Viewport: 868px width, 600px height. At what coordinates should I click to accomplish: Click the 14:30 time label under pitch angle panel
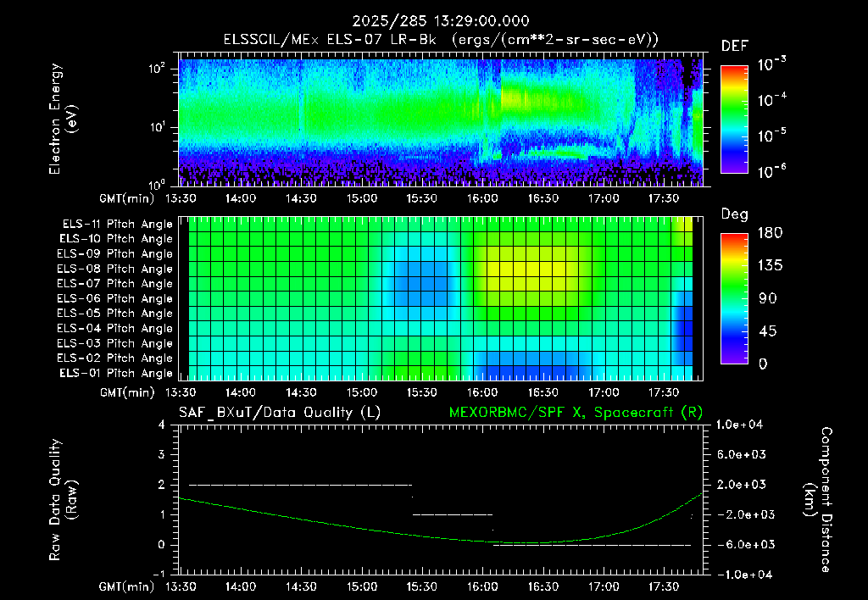tap(301, 392)
